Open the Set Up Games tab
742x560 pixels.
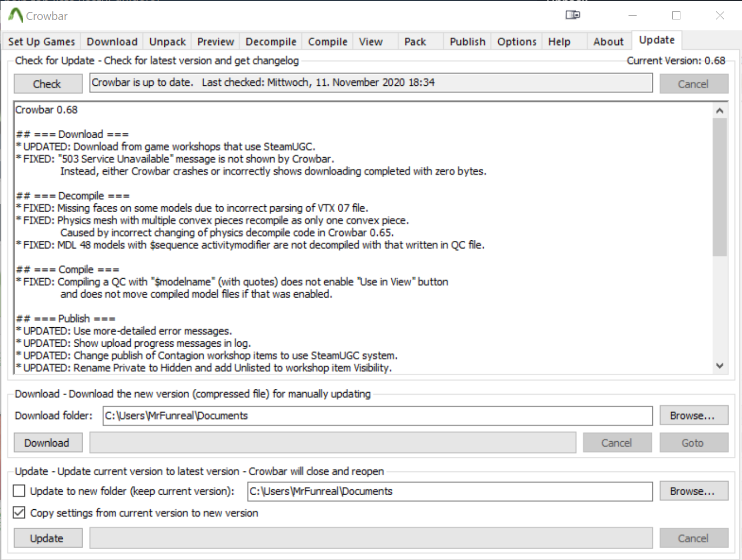tap(42, 42)
